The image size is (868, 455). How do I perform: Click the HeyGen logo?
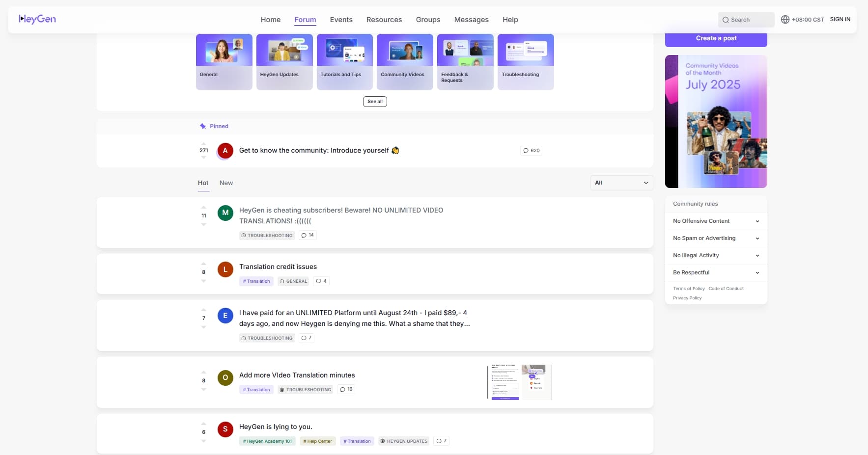pyautogui.click(x=37, y=19)
